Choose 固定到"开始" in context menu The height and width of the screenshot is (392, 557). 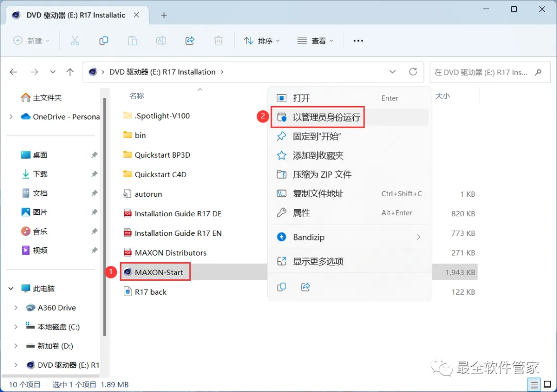[350, 136]
